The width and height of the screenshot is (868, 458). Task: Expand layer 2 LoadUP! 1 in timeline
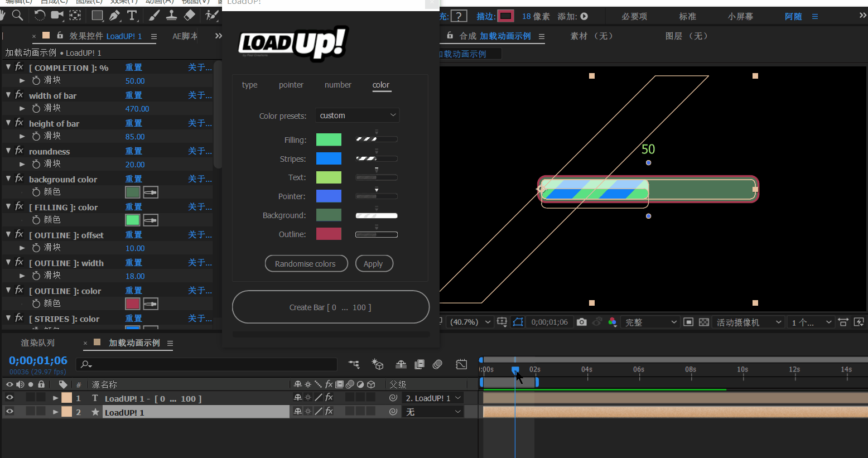(55, 412)
